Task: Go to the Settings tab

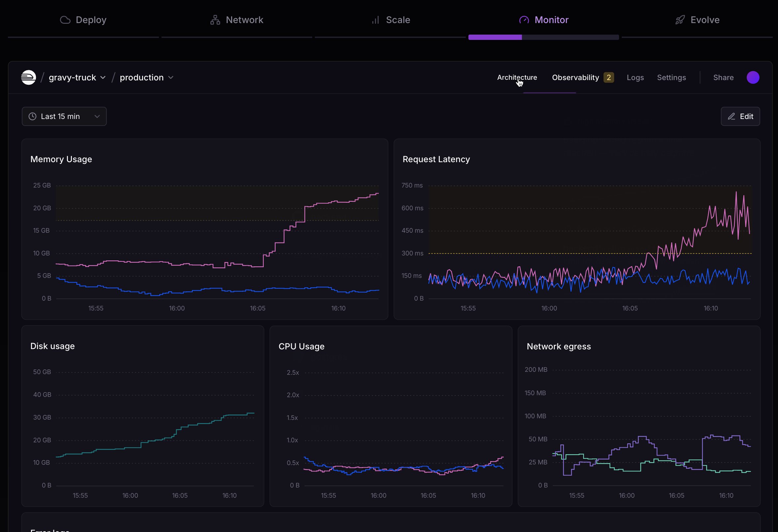Action: [671, 77]
